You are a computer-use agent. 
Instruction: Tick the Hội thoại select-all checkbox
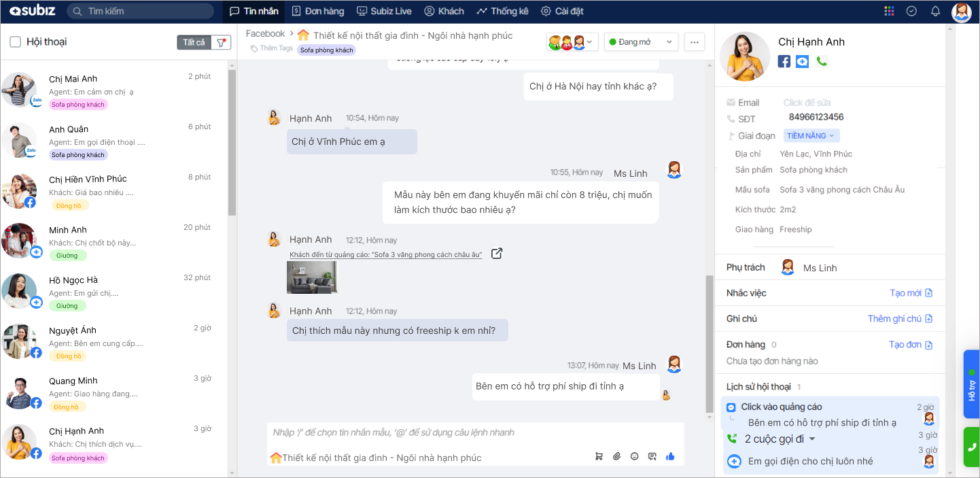(15, 42)
